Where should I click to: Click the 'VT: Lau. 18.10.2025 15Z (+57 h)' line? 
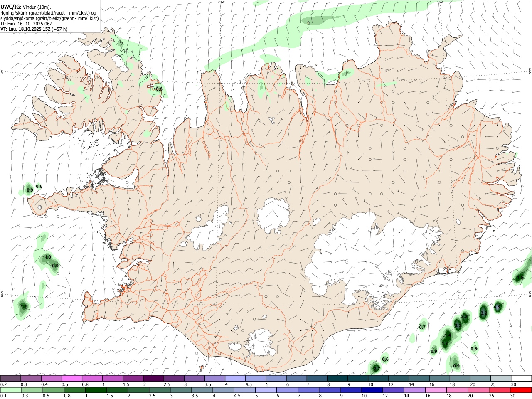point(34,29)
